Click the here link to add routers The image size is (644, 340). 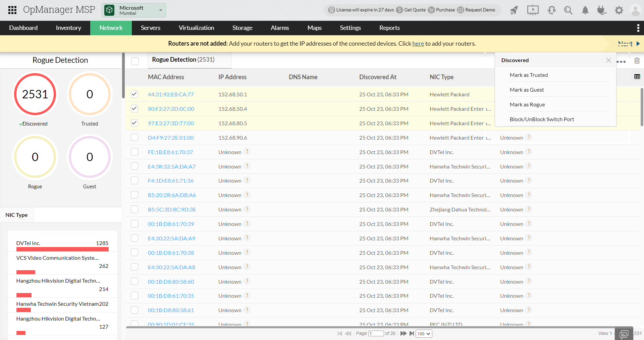coord(418,44)
